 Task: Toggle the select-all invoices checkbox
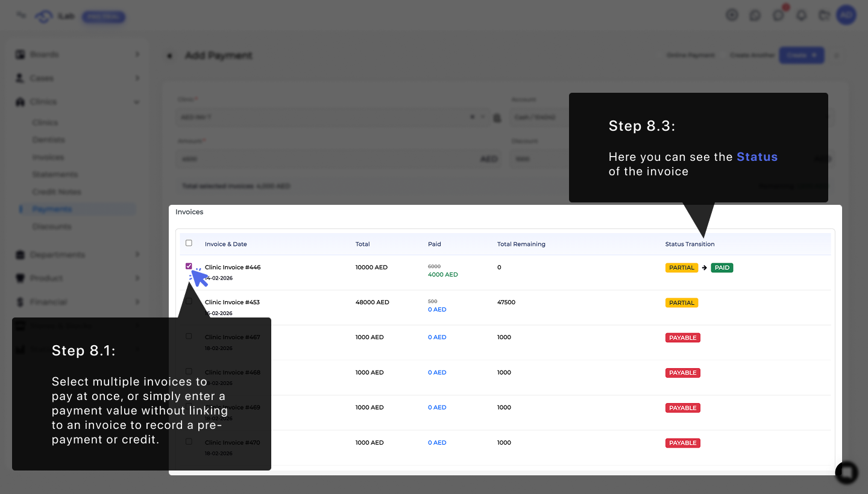pos(189,243)
